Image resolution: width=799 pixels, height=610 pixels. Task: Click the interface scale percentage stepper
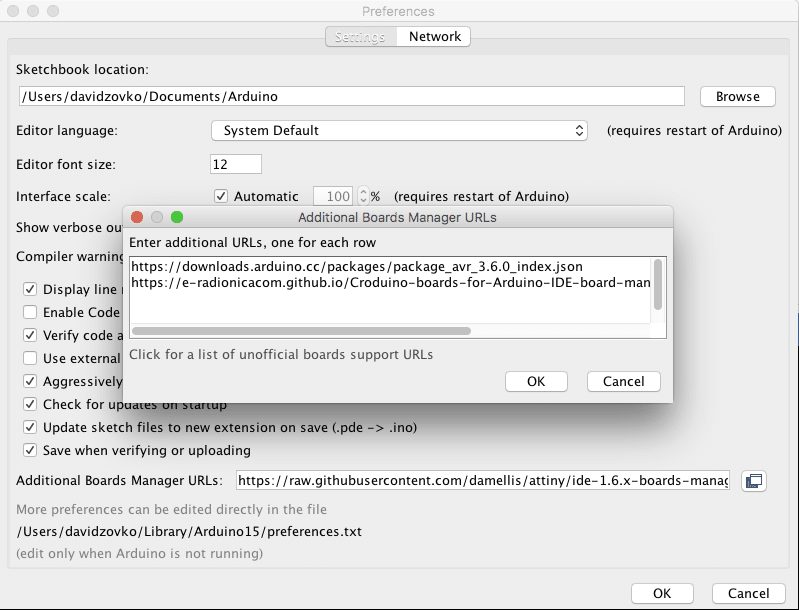click(364, 196)
